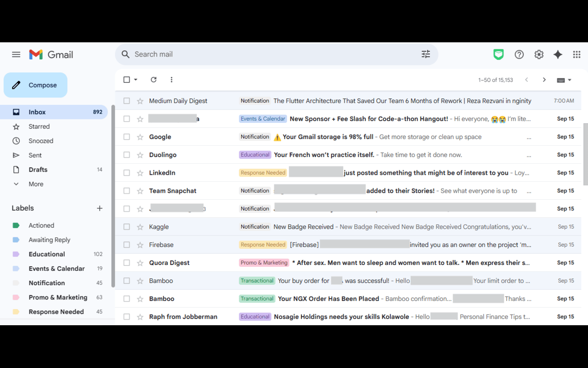Open 'Your French won't practice itself' email
The height and width of the screenshot is (368, 588).
click(x=348, y=155)
